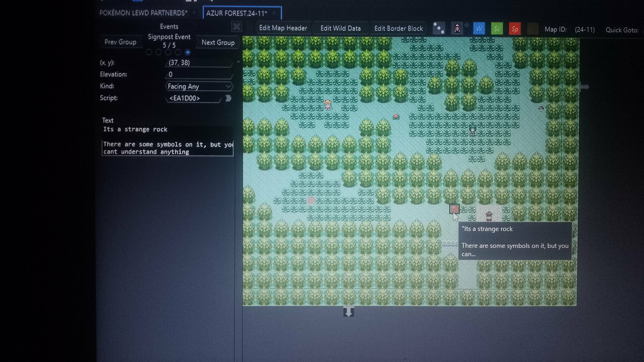The height and width of the screenshot is (362, 644).
Task: Close the Events panel
Action: point(236,27)
